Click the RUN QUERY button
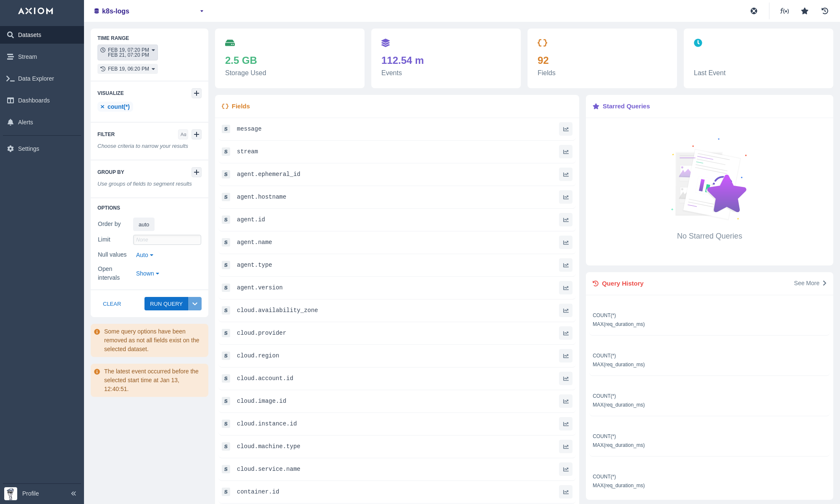This screenshot has width=840, height=504. coord(166,304)
